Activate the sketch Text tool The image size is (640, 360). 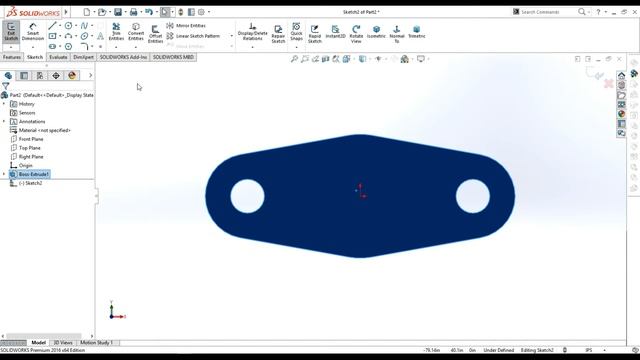click(100, 36)
